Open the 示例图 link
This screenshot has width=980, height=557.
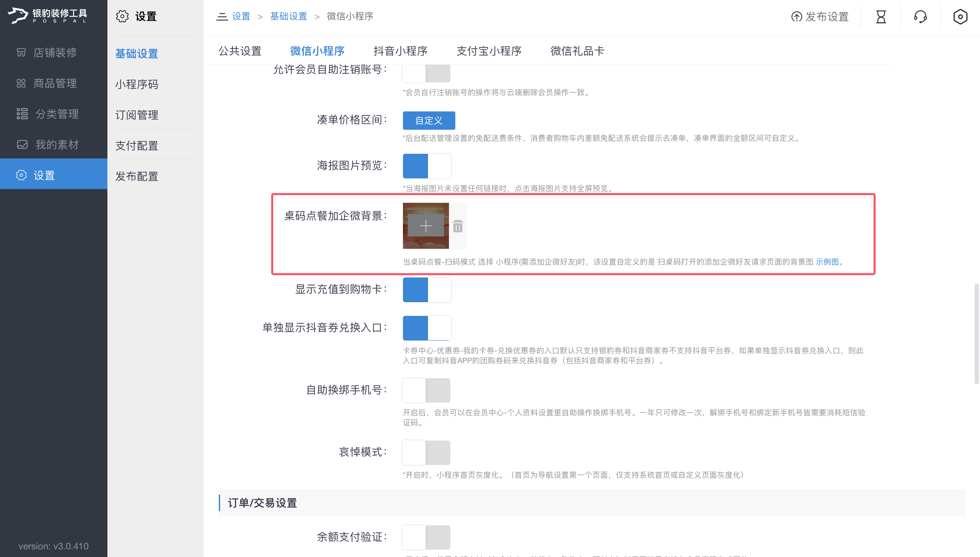827,262
